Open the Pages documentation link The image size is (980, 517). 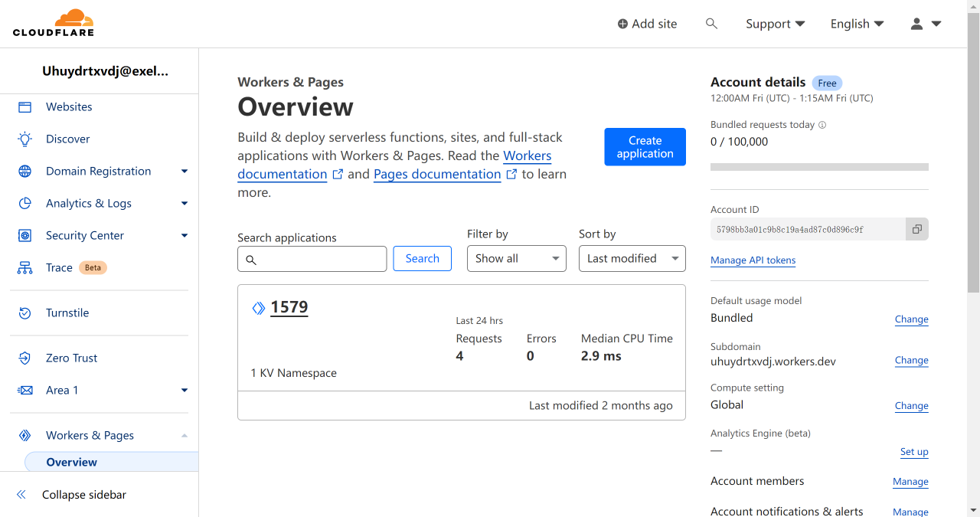point(437,174)
